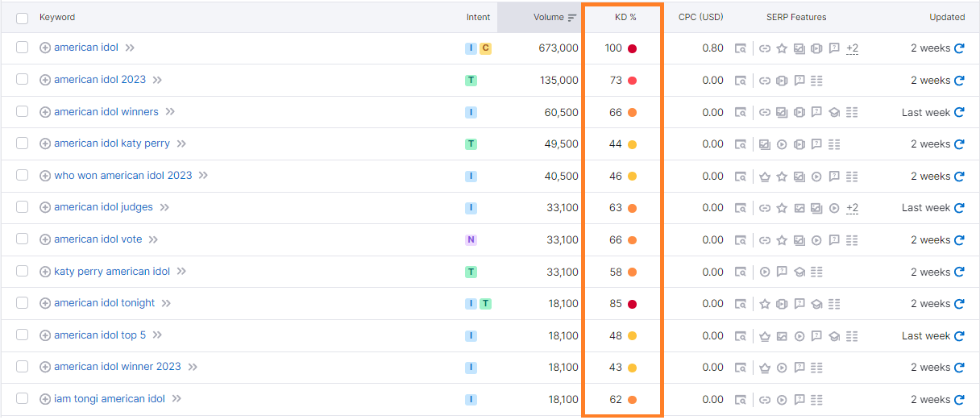
Task: Sort by the CPC (USD) column header
Action: tap(701, 17)
